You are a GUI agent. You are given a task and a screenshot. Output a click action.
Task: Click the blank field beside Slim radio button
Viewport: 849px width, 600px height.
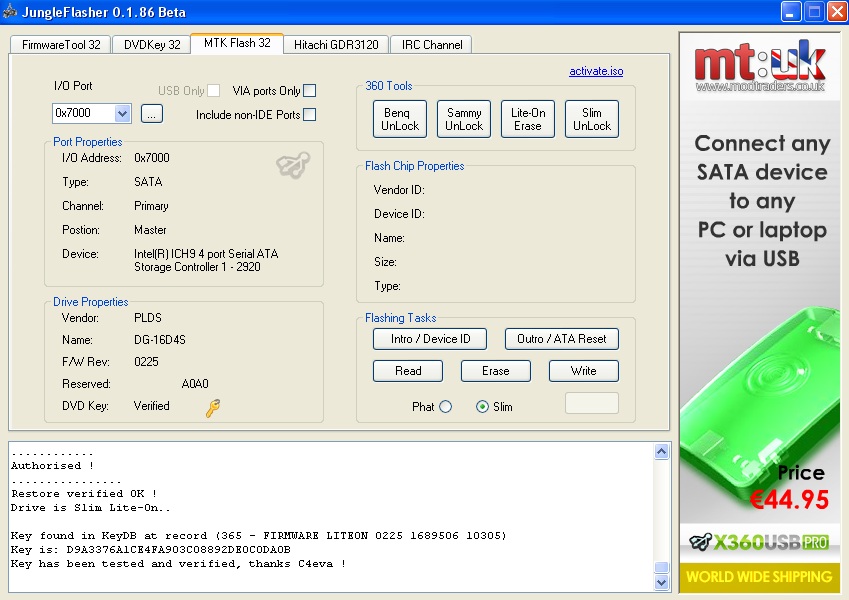(x=592, y=403)
